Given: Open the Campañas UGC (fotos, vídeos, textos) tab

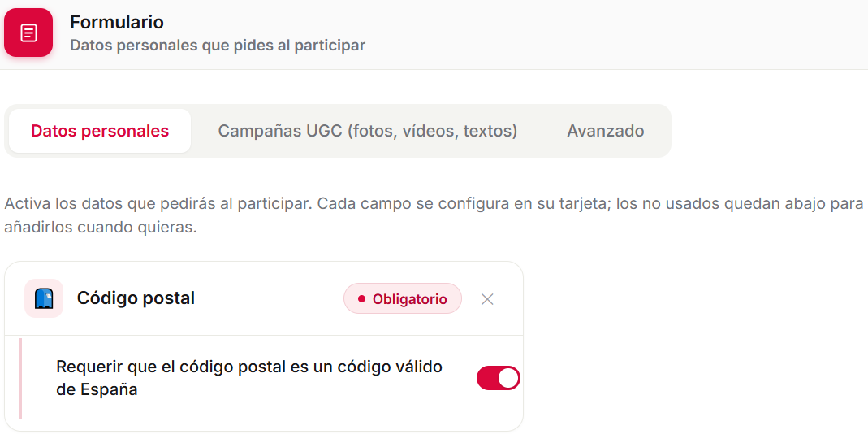Looking at the screenshot, I should 368,131.
